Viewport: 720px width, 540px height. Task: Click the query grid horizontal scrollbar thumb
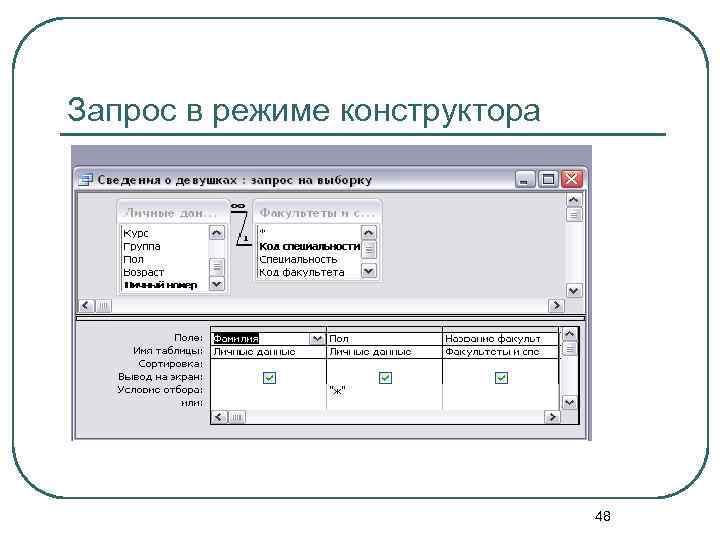click(236, 417)
